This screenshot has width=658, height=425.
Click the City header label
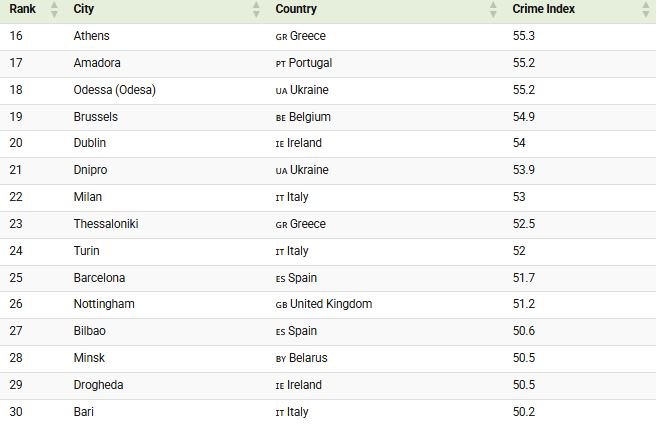click(x=85, y=9)
